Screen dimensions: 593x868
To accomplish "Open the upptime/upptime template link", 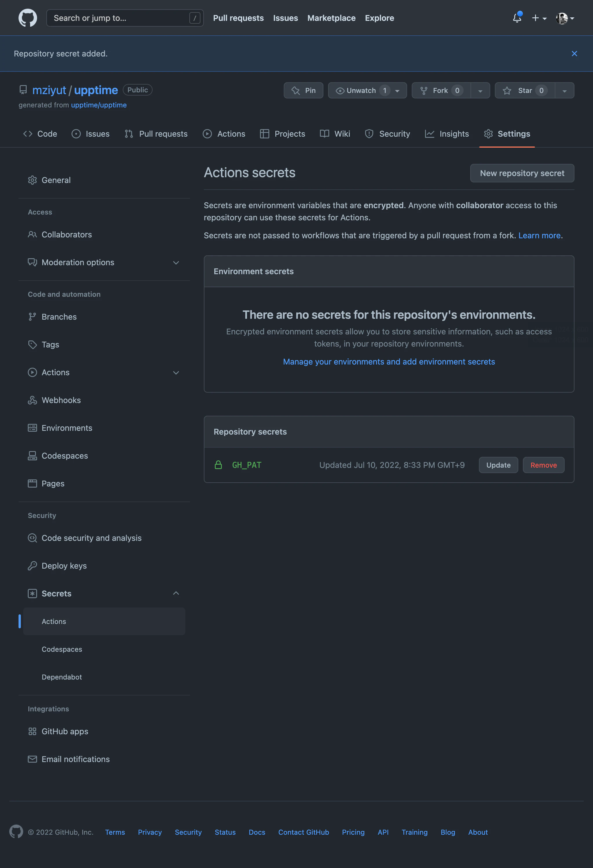I will point(98,105).
